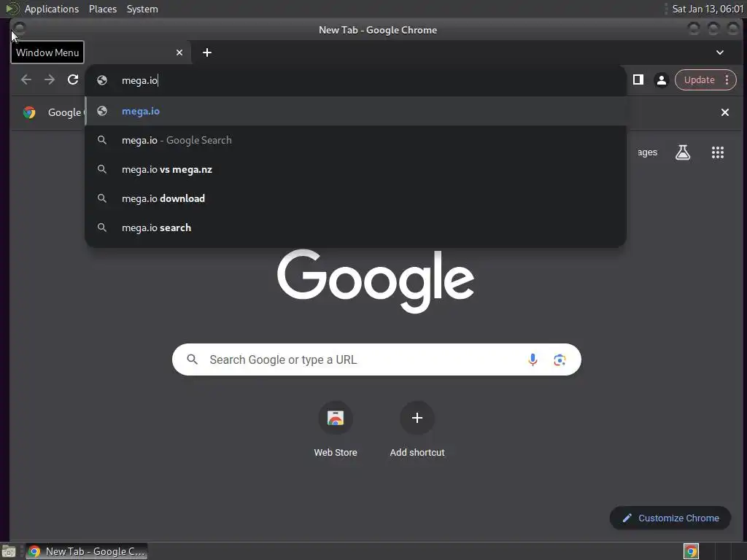Open the Web Store shortcut

click(x=336, y=429)
